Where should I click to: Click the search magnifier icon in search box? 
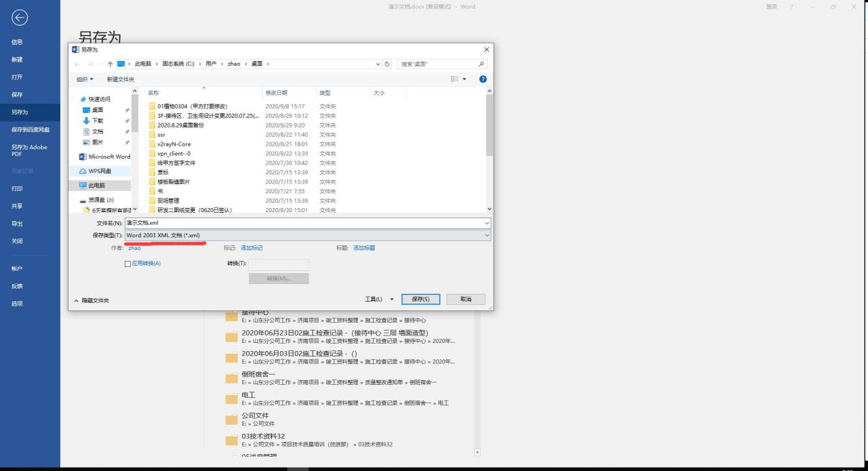click(481, 64)
